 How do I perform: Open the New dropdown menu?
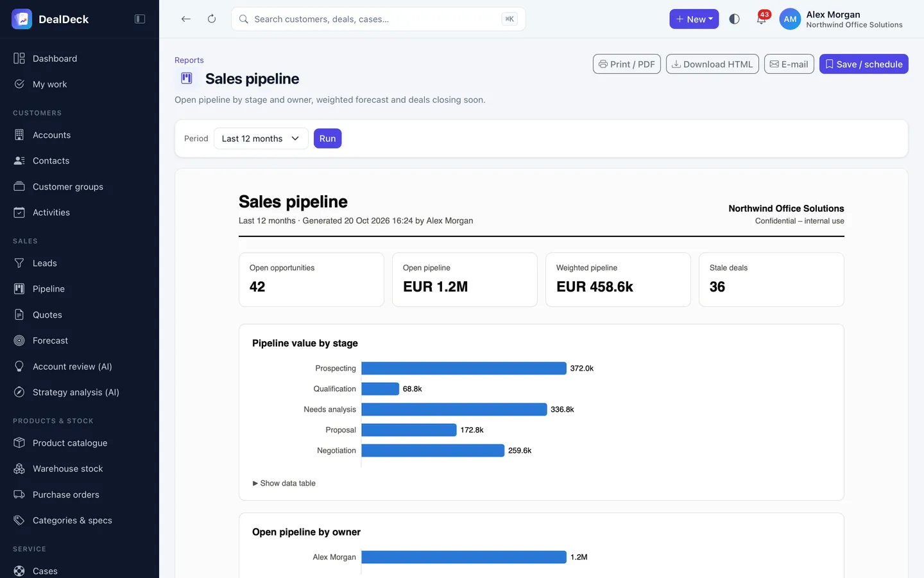click(x=694, y=19)
